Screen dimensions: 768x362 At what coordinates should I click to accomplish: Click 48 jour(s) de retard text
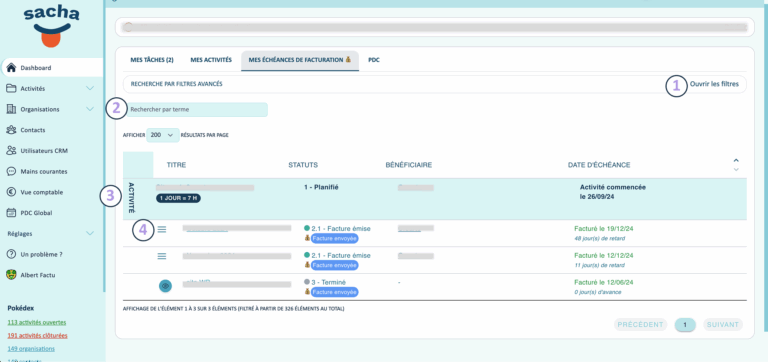click(599, 239)
